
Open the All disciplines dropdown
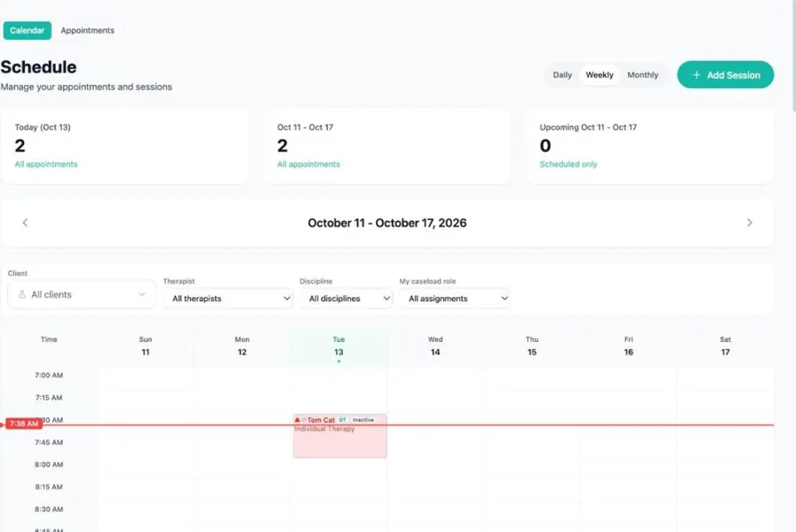pos(346,298)
